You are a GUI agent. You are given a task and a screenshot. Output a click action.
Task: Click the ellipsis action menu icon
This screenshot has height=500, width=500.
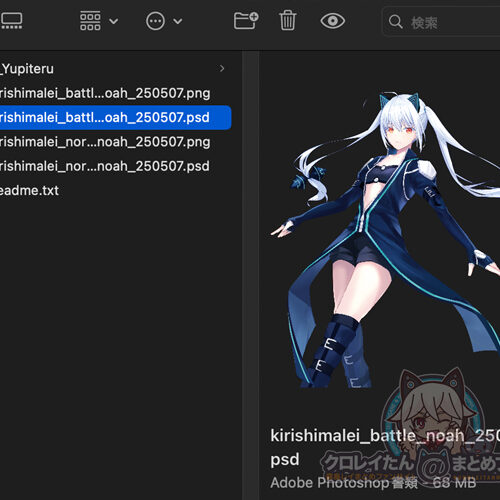pos(155,21)
